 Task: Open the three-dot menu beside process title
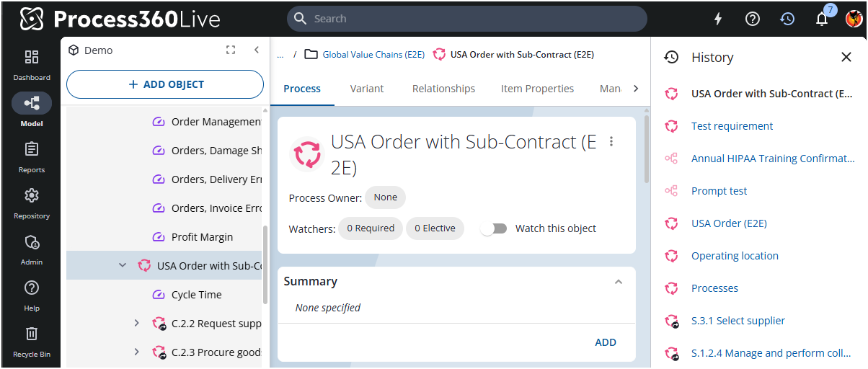pos(611,141)
